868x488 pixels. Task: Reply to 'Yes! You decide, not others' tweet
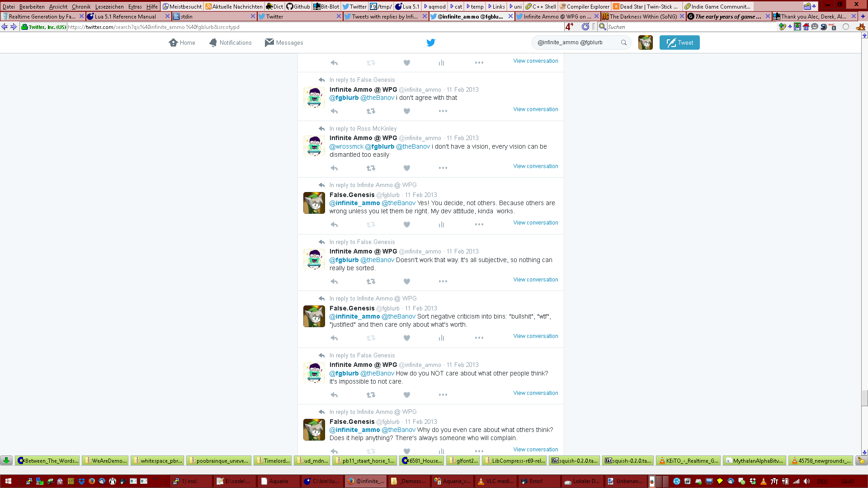coord(334,225)
